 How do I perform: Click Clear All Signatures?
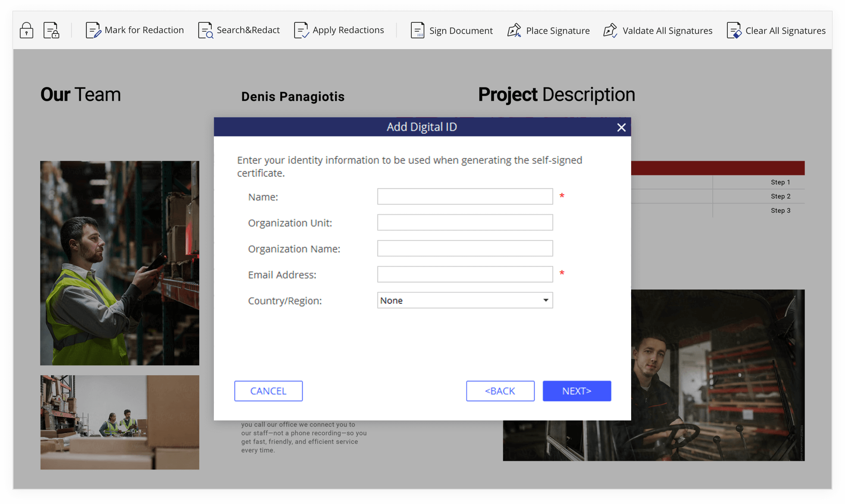(776, 31)
